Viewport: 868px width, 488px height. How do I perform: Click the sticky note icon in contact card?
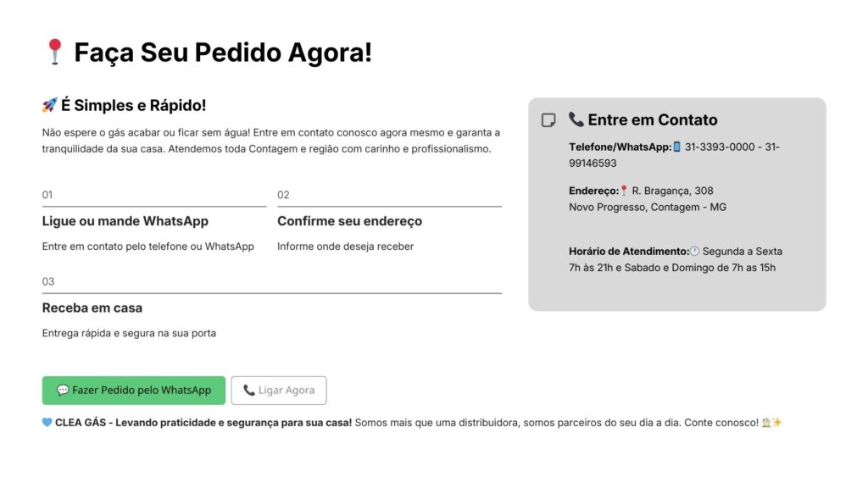[x=548, y=120]
